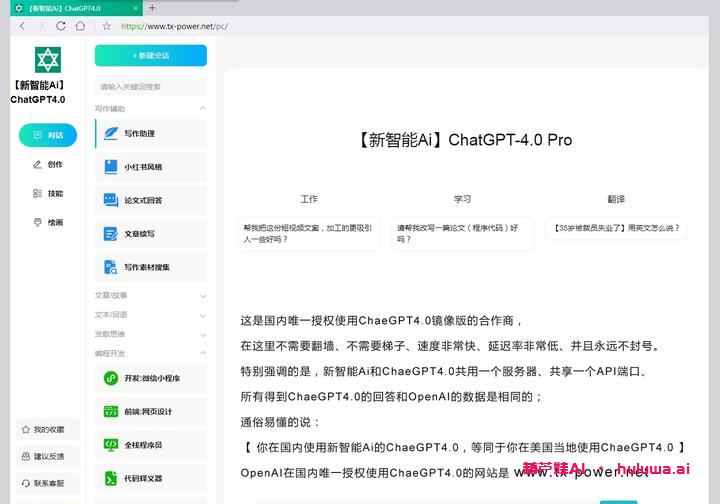
Task: Select the 文章续写 list item label
Action: (139, 234)
